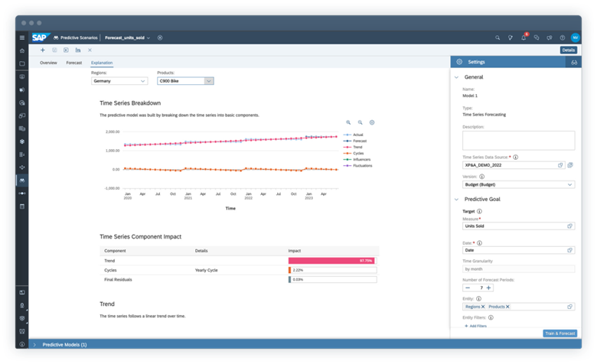Image resolution: width=597 pixels, height=364 pixels.
Task: Switch to the Overview tab
Action: [x=48, y=62]
